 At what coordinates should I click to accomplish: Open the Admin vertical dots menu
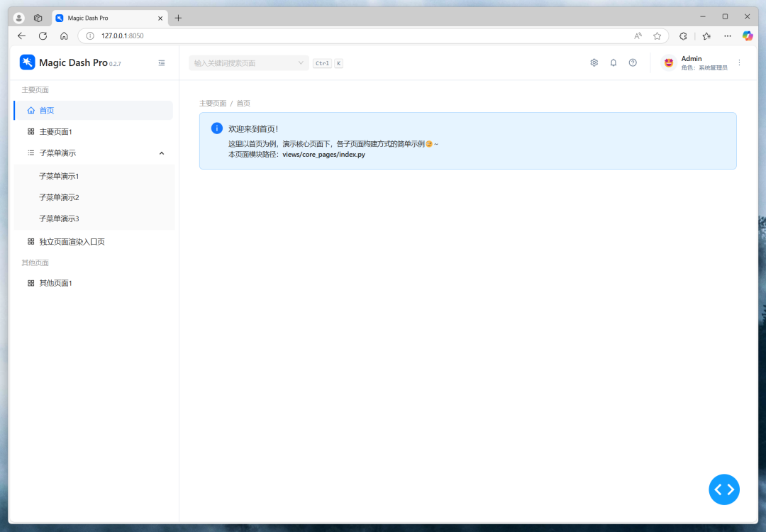739,62
